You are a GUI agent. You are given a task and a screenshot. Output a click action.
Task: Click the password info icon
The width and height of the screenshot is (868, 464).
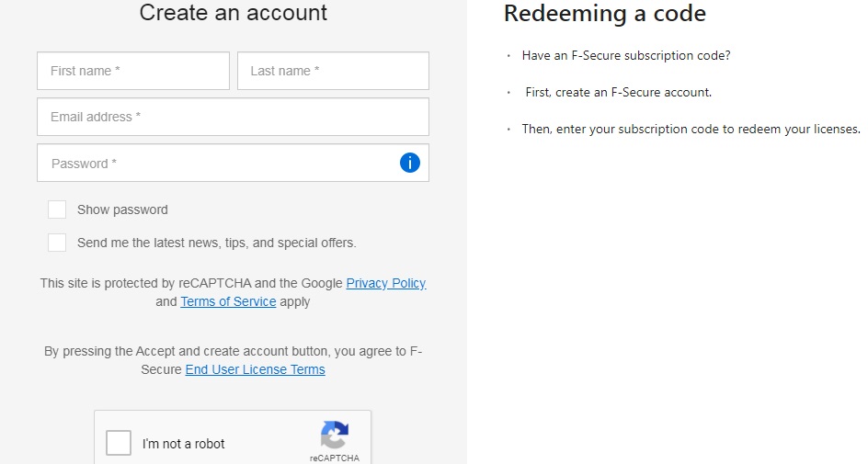point(410,163)
